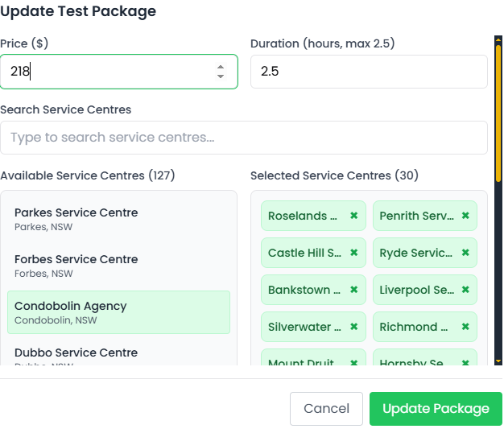Image resolution: width=504 pixels, height=433 pixels.
Task: Decrease price with stepper down arrow
Action: coord(221,76)
